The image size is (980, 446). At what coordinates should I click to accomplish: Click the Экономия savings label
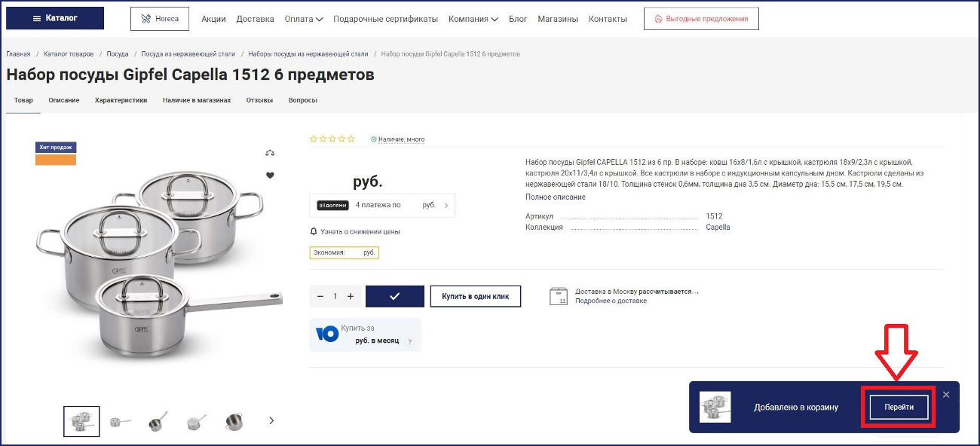point(345,253)
